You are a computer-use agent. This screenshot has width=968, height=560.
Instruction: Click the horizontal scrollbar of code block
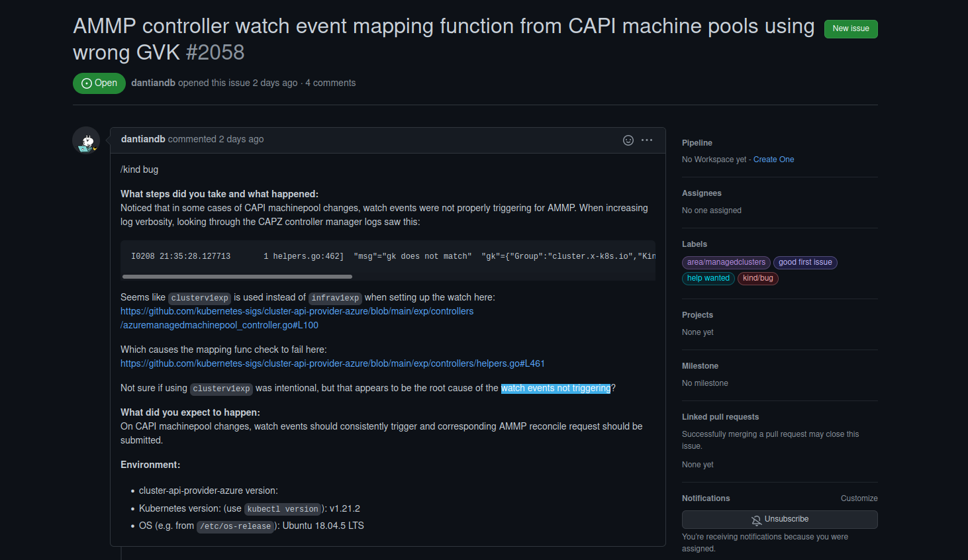[x=237, y=277]
